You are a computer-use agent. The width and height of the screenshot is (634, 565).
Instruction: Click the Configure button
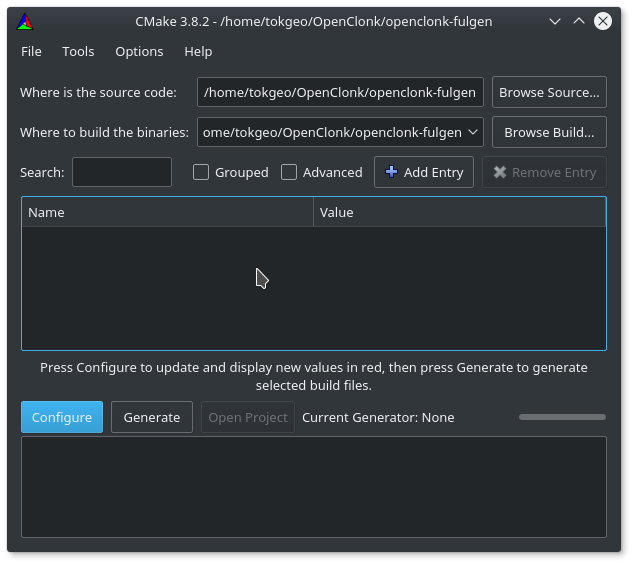click(x=62, y=417)
